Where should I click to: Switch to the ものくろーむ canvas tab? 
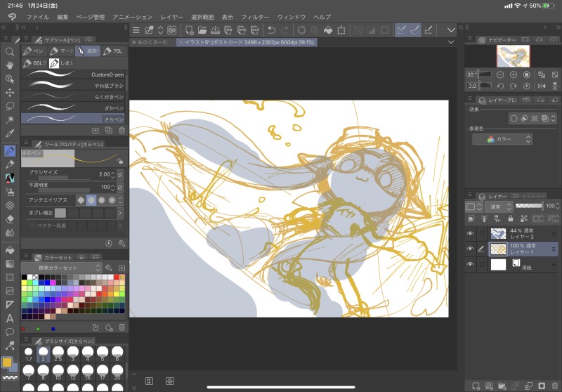click(153, 42)
